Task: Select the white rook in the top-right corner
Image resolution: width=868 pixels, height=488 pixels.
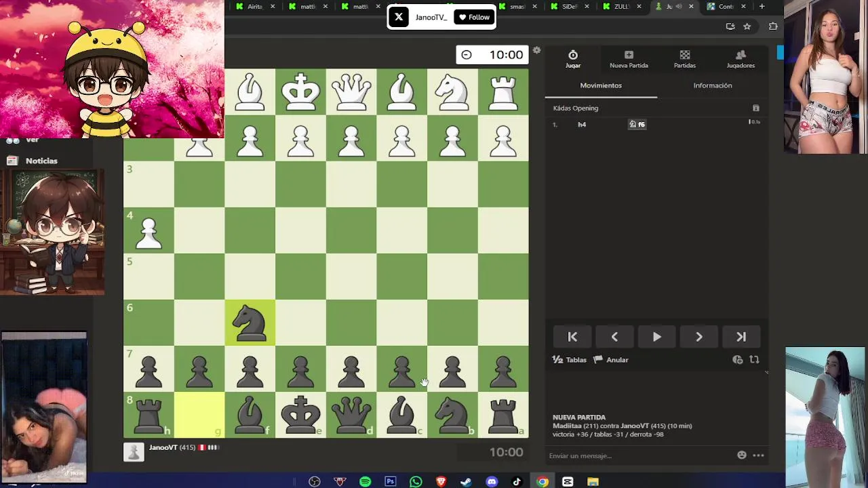Action: coord(503,91)
